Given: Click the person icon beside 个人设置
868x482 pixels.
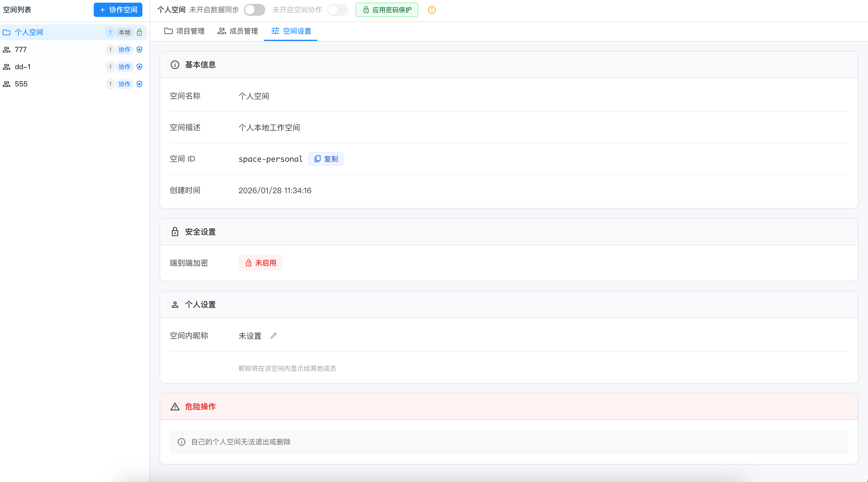Looking at the screenshot, I should (x=175, y=305).
